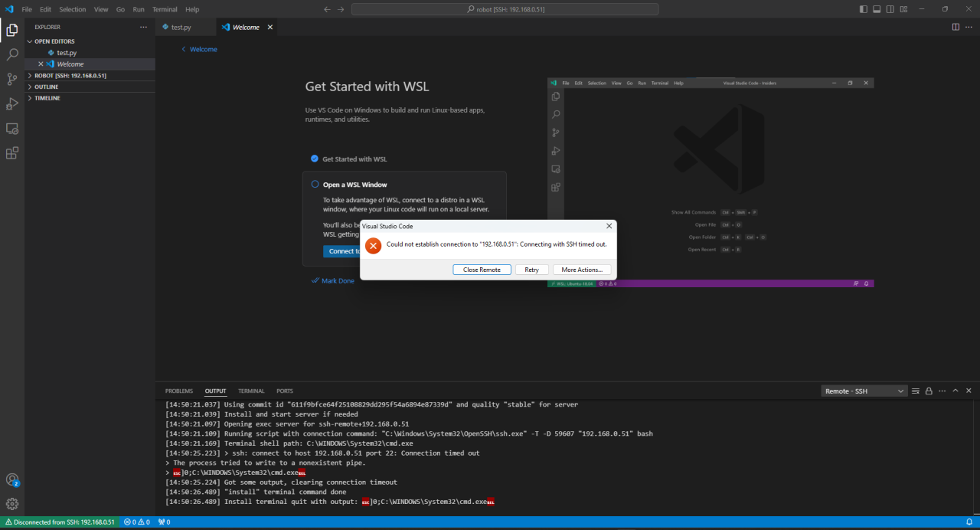
Task: Open the Help menu
Action: (192, 9)
